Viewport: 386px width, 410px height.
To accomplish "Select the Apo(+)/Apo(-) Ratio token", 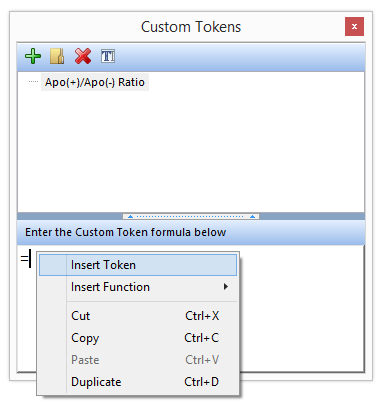I will tap(95, 82).
